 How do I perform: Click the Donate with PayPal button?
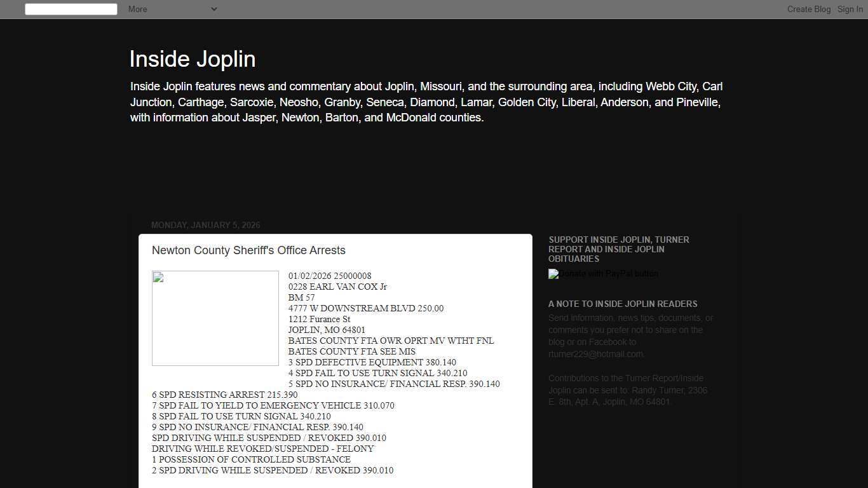click(x=602, y=274)
